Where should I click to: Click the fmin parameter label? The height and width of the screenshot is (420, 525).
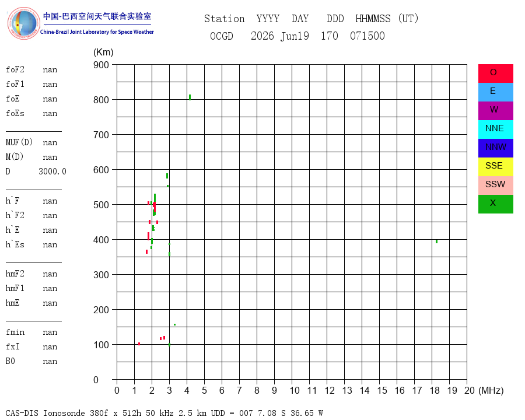pyautogui.click(x=15, y=332)
